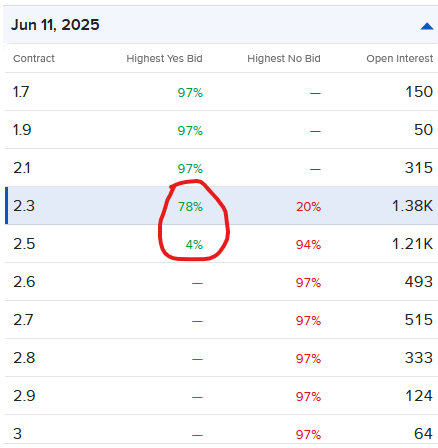The image size is (438, 448).
Task: Click open interest 493 value
Action: point(419,282)
